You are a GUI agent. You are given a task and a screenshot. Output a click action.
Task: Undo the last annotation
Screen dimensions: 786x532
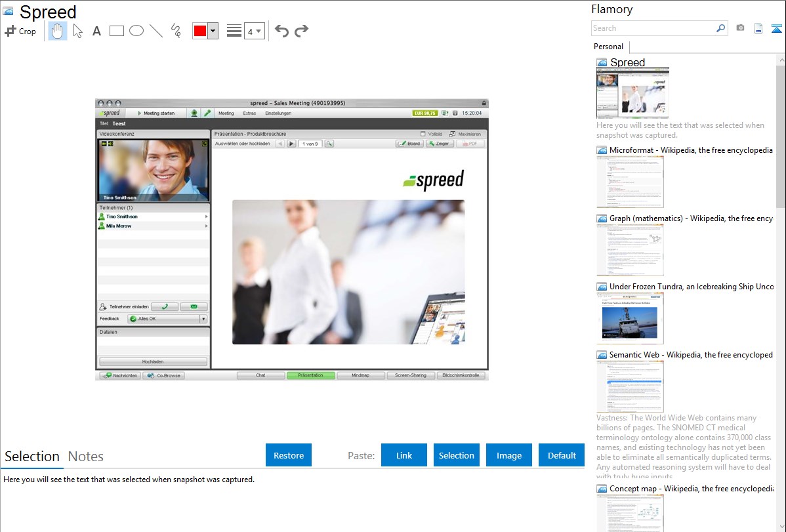click(x=281, y=31)
